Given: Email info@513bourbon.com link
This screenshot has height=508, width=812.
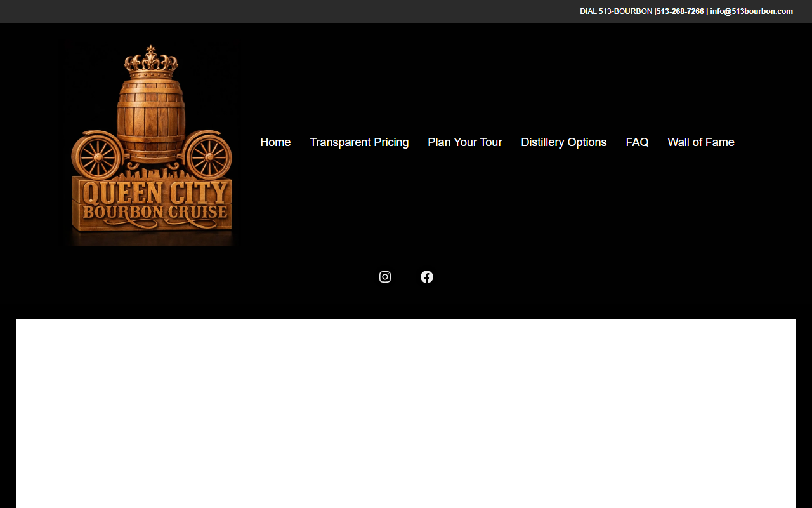Looking at the screenshot, I should pos(752,11).
